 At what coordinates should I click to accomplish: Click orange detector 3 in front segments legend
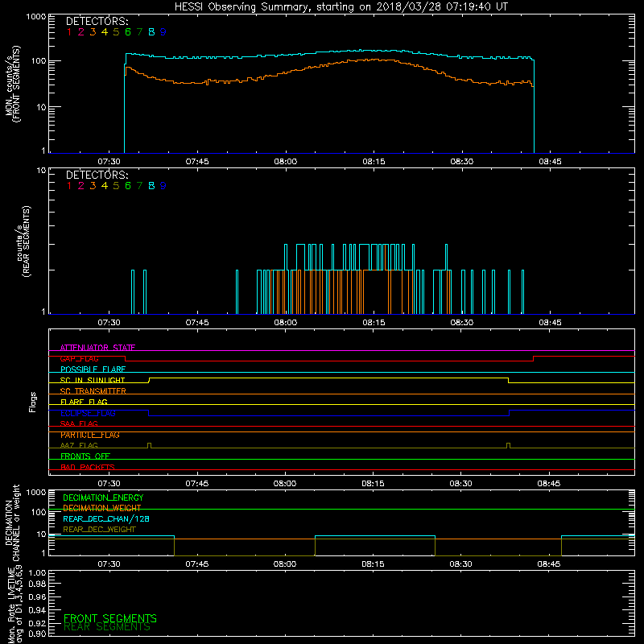click(93, 32)
